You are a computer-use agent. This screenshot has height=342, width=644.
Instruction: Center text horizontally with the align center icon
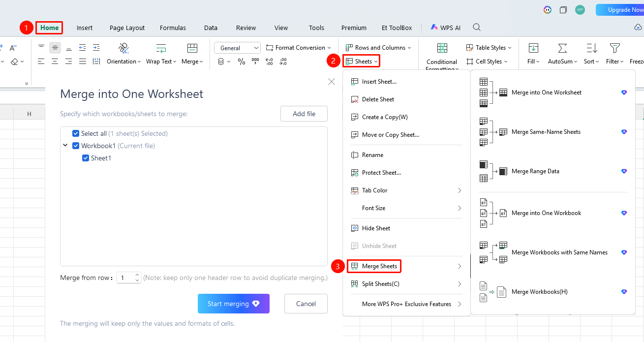pyautogui.click(x=55, y=62)
